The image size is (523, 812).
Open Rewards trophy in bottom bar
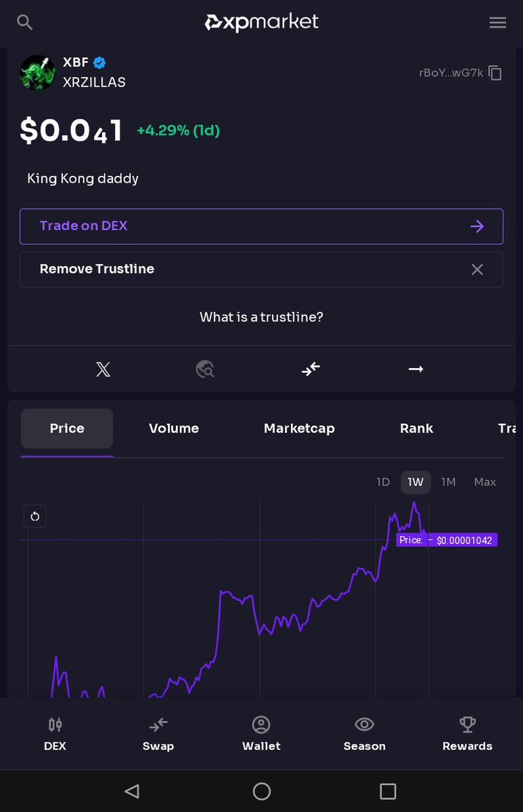467,734
